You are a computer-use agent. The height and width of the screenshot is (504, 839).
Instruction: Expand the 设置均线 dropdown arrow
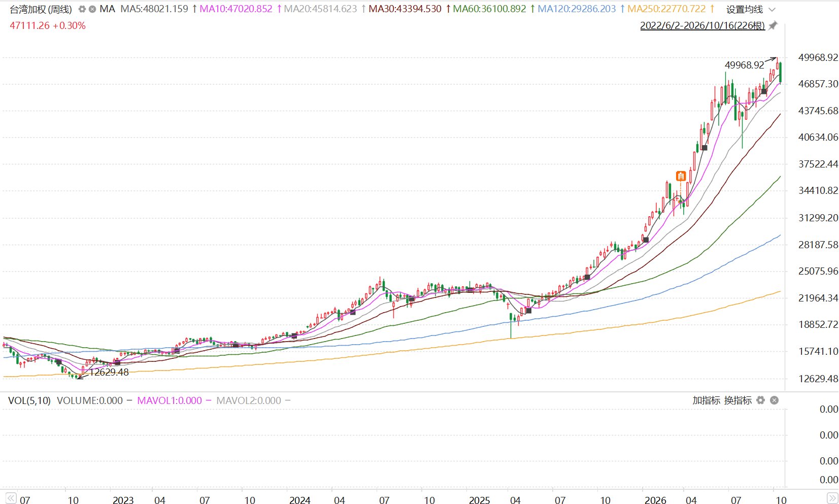click(x=772, y=10)
